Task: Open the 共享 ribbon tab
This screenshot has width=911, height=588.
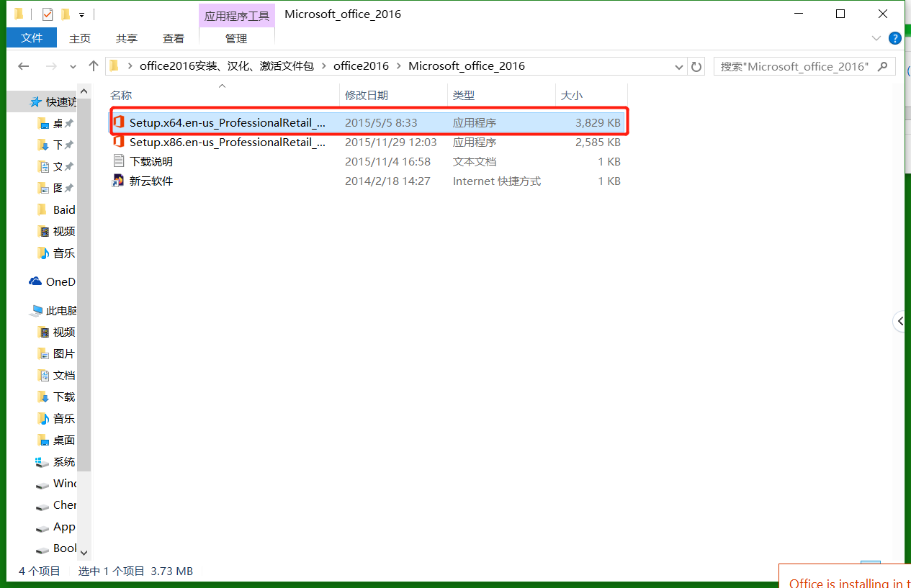Action: pos(127,38)
